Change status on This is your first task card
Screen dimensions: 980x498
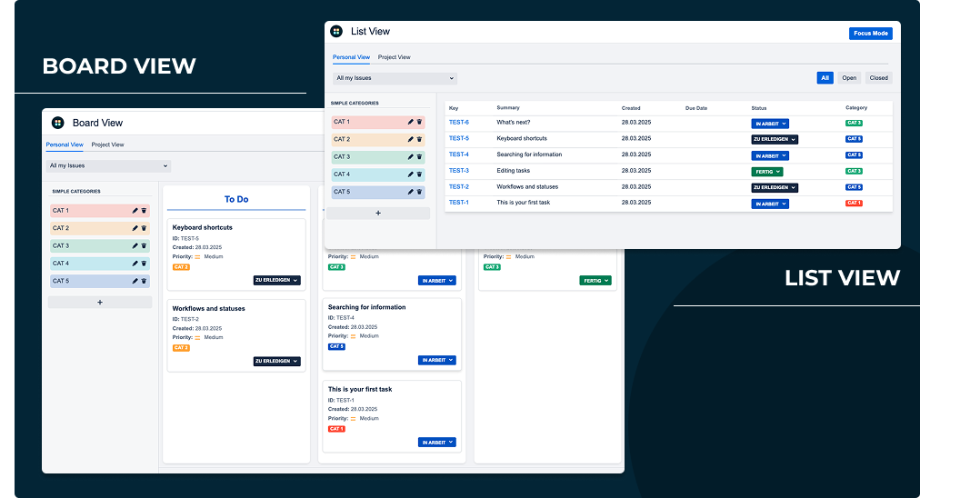pyautogui.click(x=437, y=443)
